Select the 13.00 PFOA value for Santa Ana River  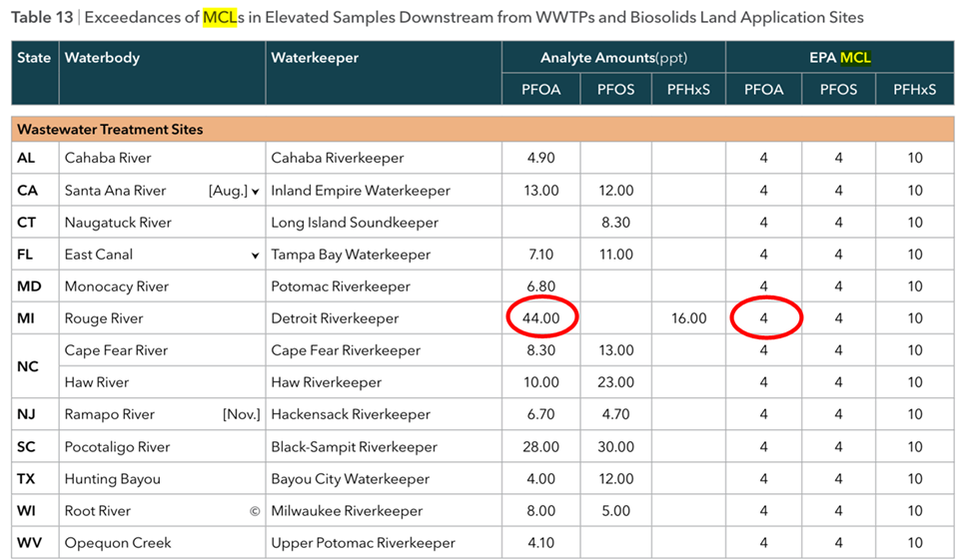(x=541, y=190)
